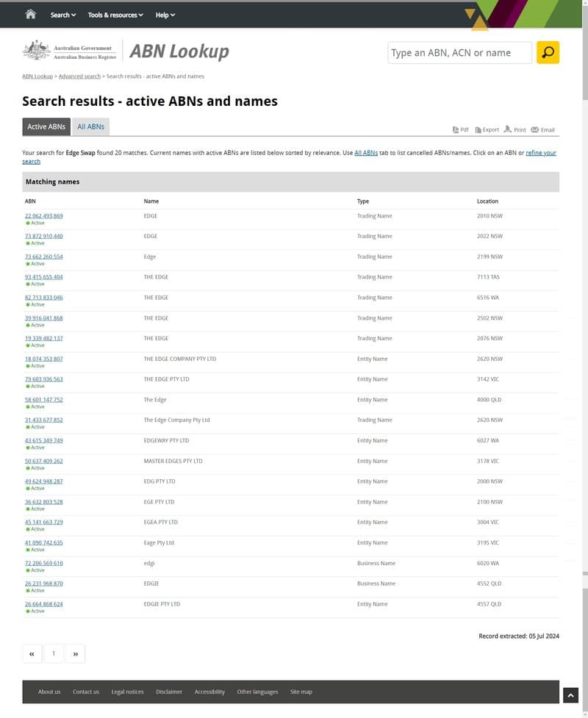588x718 pixels.
Task: Click the ABN Lookup site title
Action: point(179,51)
